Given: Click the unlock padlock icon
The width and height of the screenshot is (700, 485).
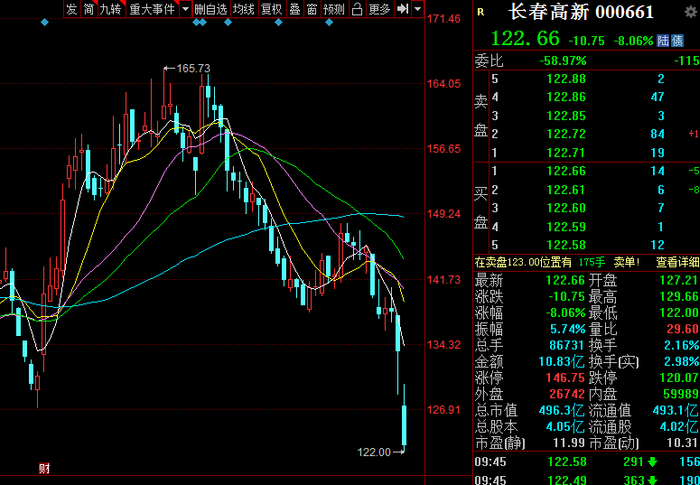Looking at the screenshot, I should coord(357,9).
